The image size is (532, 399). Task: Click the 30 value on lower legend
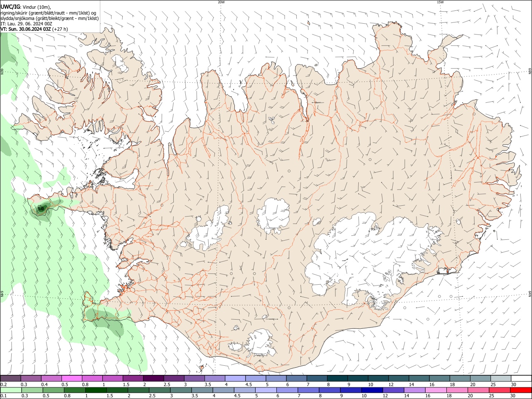tap(512, 396)
